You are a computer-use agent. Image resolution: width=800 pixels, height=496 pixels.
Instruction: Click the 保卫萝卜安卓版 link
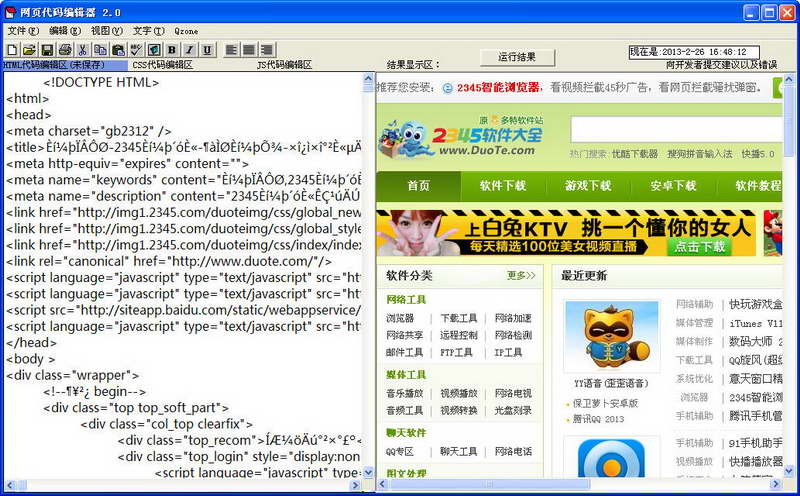point(605,404)
